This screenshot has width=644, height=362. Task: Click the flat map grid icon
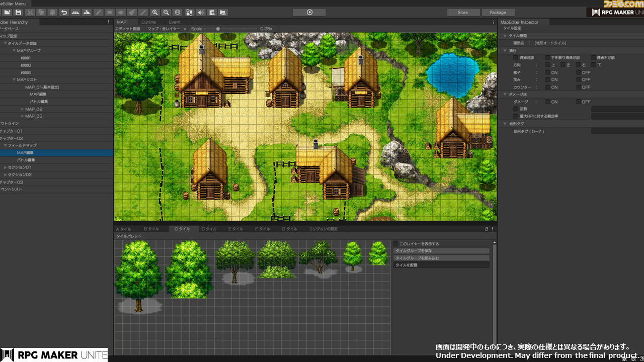coord(75,12)
